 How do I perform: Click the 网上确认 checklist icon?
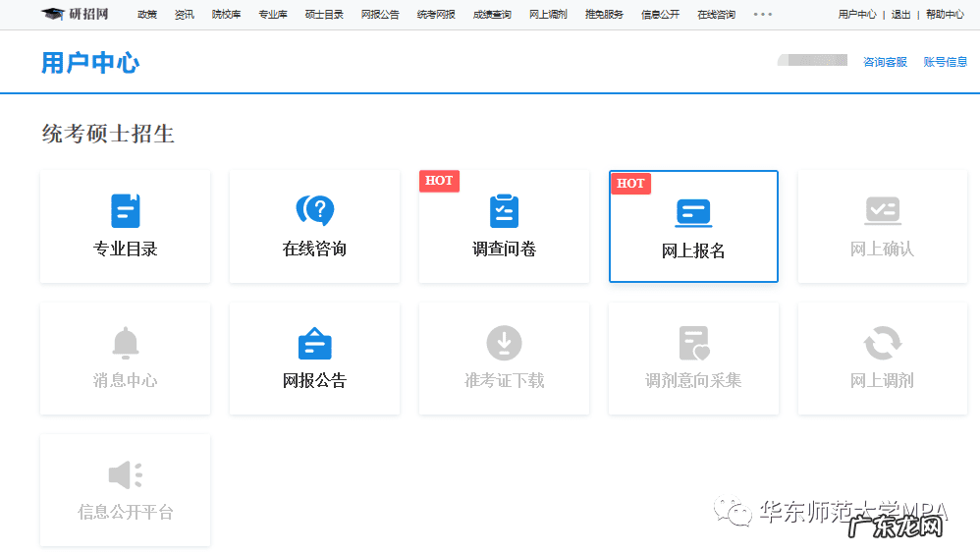point(883,211)
